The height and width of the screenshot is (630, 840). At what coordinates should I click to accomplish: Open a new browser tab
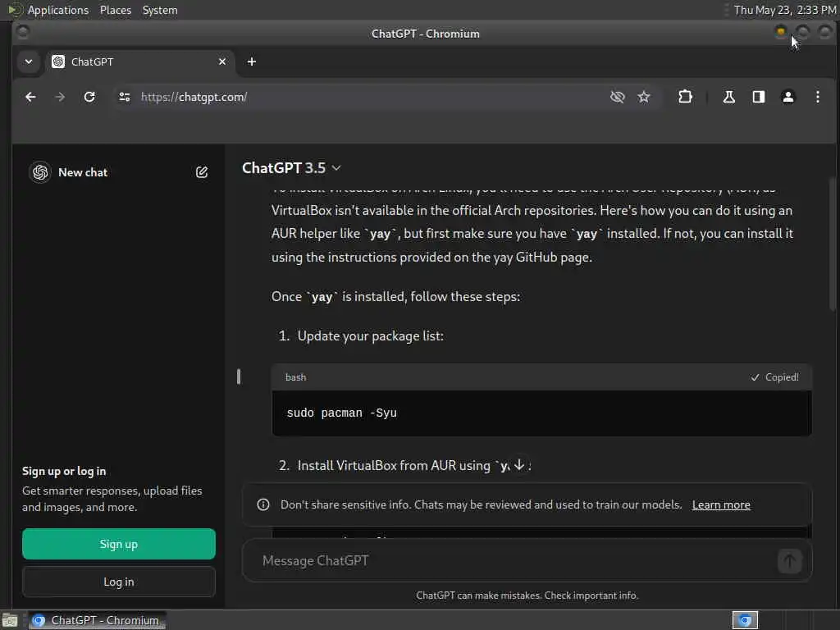point(251,62)
